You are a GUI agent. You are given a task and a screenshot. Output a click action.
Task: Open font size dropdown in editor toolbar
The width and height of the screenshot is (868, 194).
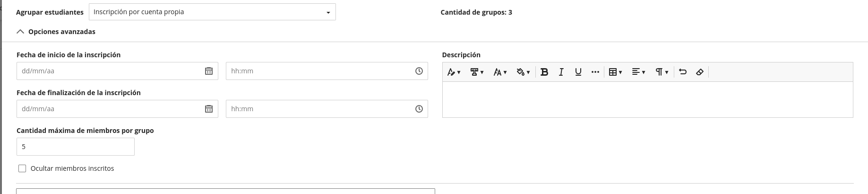pyautogui.click(x=500, y=72)
